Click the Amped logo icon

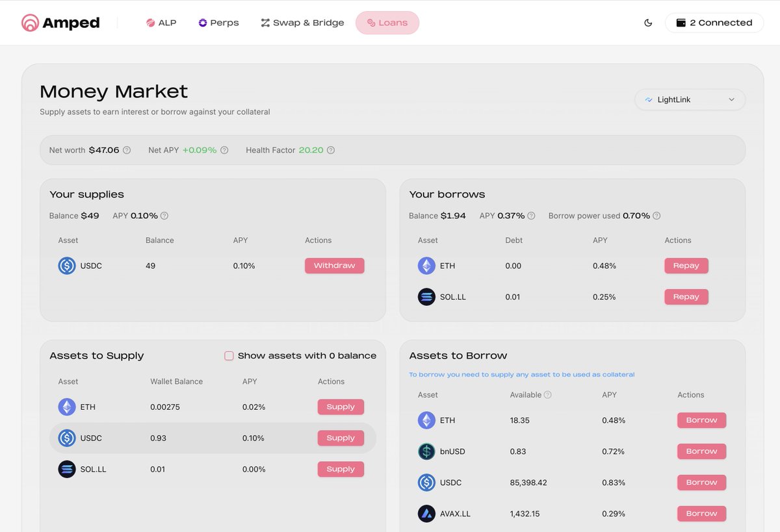(30, 23)
